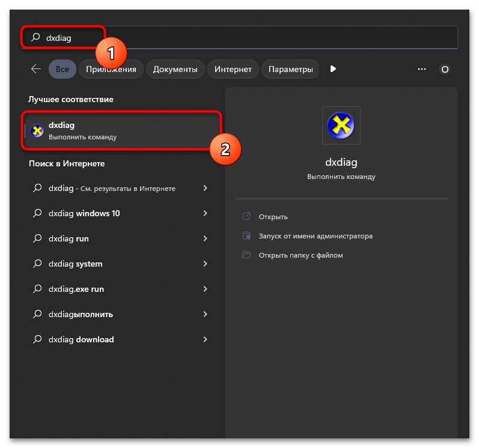
Task: Click search icon beside dxdiag.exe run
Action: point(37,289)
